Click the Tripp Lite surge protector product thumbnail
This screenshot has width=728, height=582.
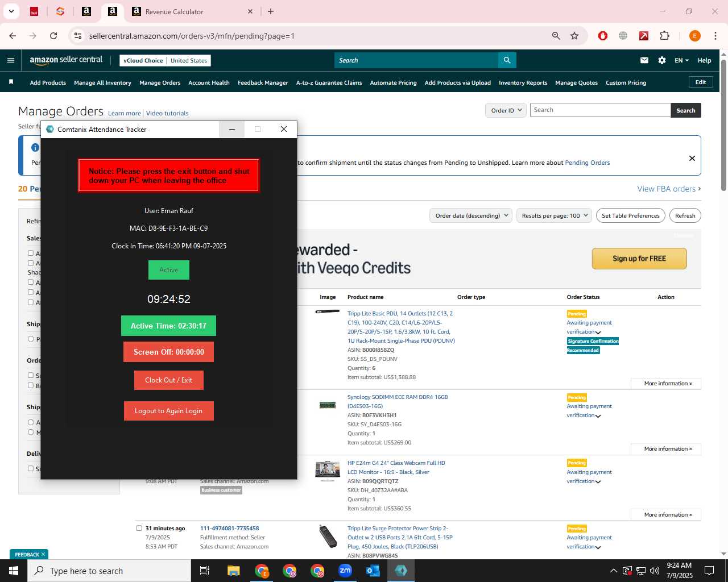tap(328, 537)
